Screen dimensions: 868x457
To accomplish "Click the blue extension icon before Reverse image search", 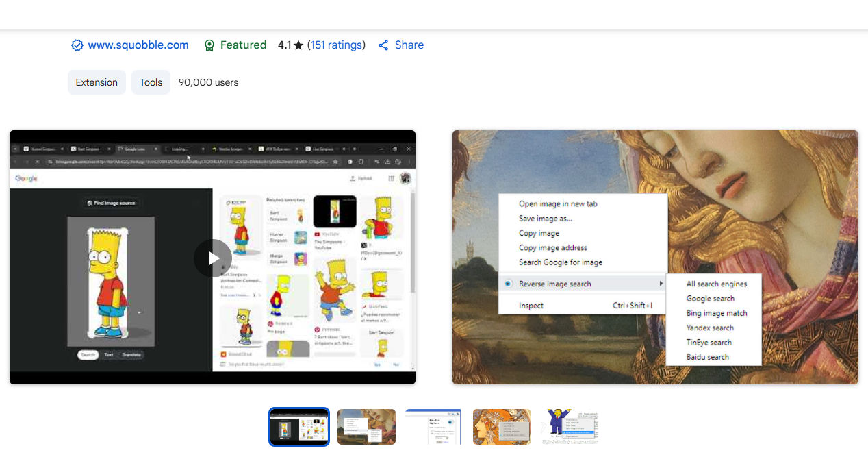I will (508, 284).
